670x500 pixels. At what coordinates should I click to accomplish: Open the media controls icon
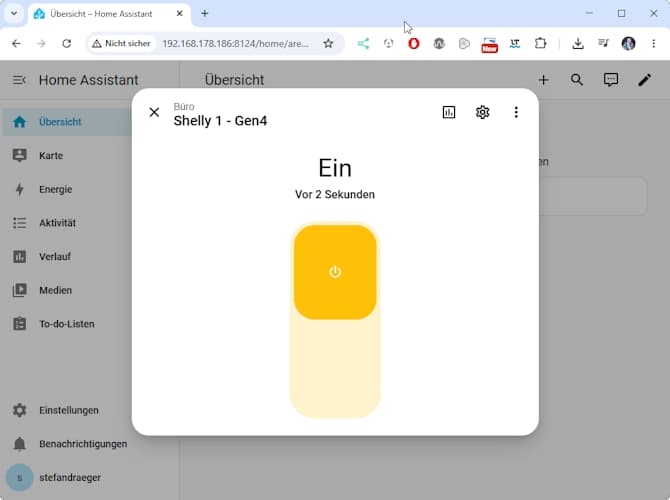pyautogui.click(x=603, y=44)
